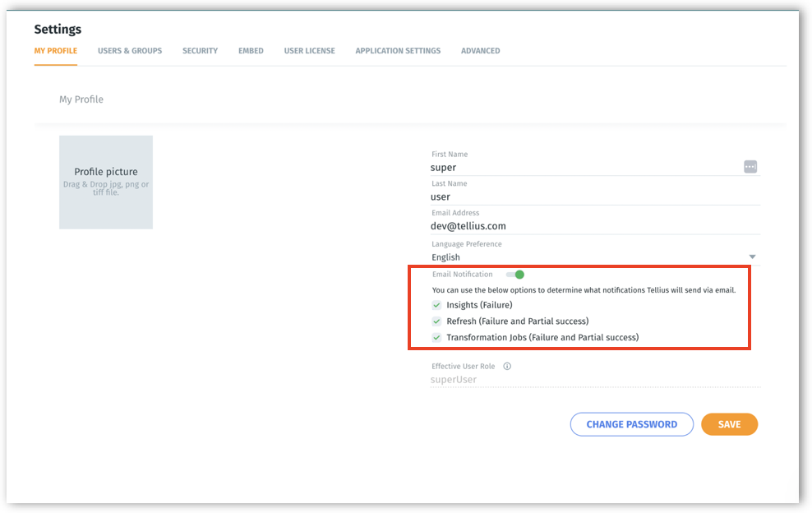
Task: Click the Settings page title
Action: pos(58,30)
